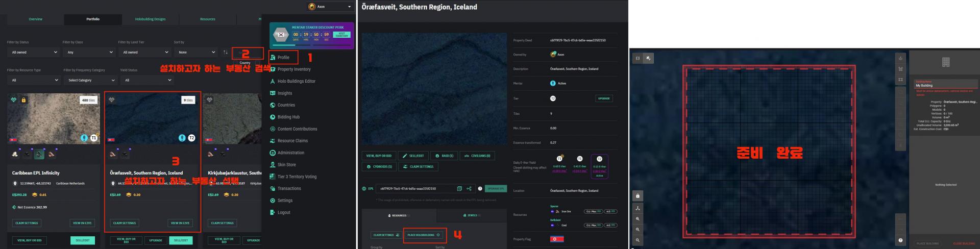Click the Skin Store sidebar icon
Image resolution: width=980 pixels, height=249 pixels.
click(x=273, y=165)
